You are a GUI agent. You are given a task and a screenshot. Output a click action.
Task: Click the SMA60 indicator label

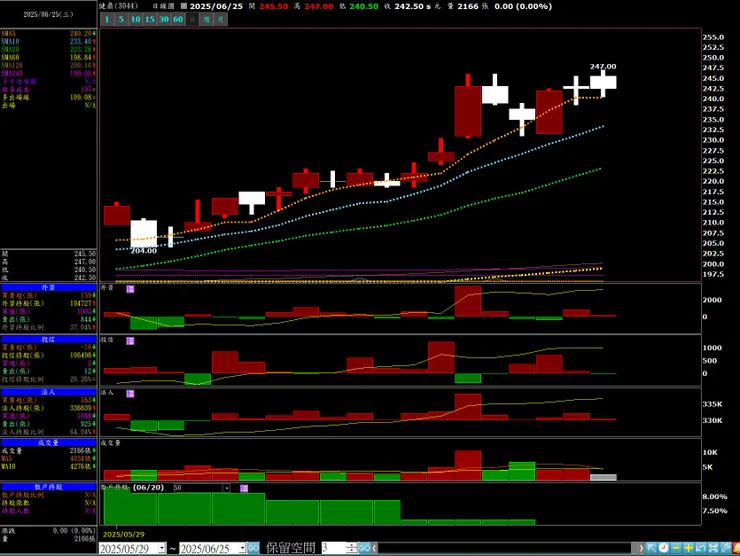point(10,58)
